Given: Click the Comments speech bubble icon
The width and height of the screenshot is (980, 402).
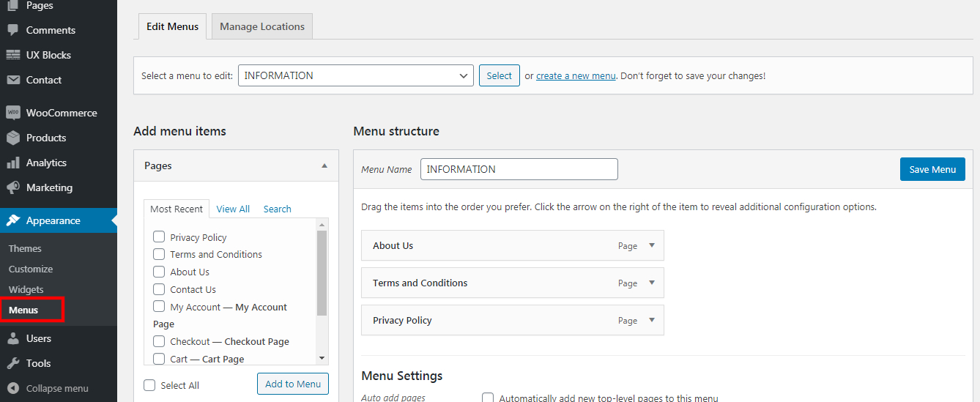Looking at the screenshot, I should (x=12, y=30).
